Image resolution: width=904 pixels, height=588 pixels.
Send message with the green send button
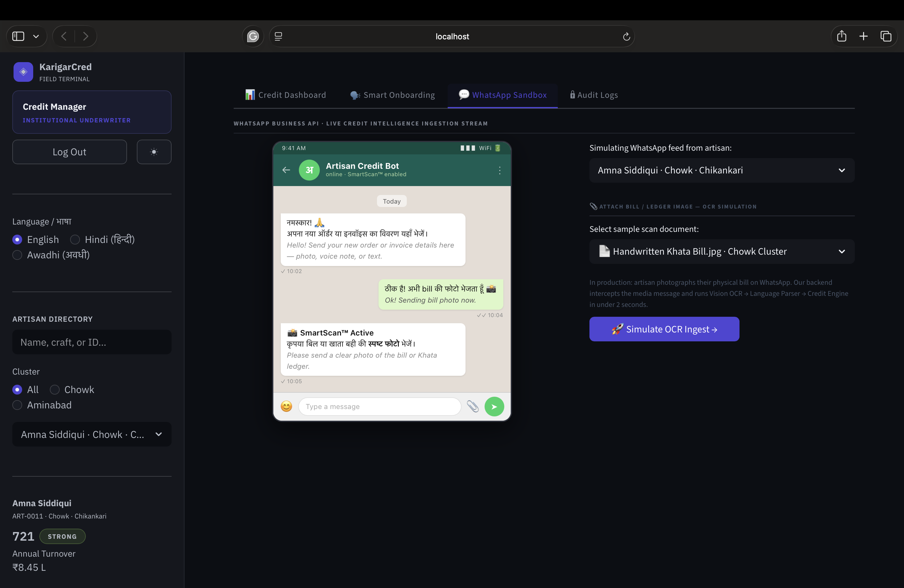click(x=494, y=407)
